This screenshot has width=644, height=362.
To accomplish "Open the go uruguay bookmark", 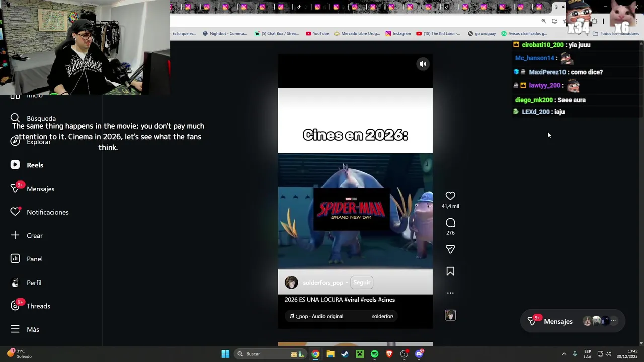I will coord(481,34).
